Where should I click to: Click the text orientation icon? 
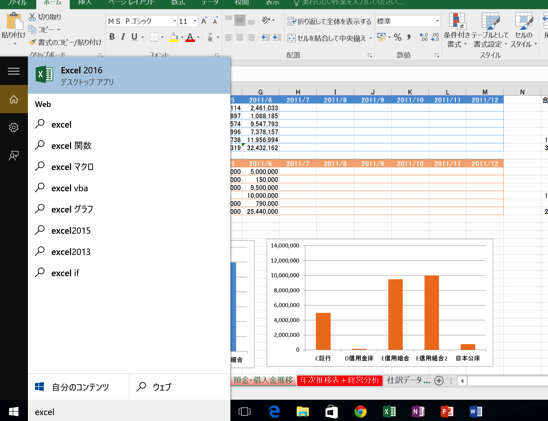[x=266, y=21]
